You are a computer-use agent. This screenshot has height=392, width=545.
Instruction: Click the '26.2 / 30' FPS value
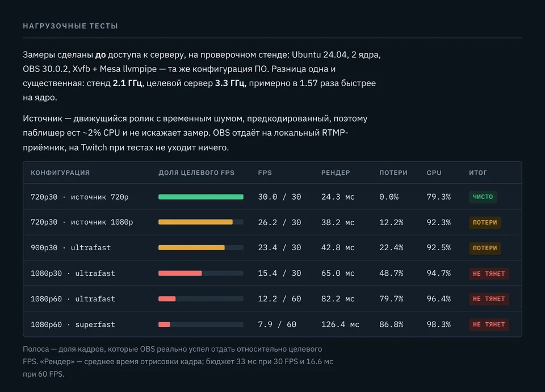click(x=279, y=222)
